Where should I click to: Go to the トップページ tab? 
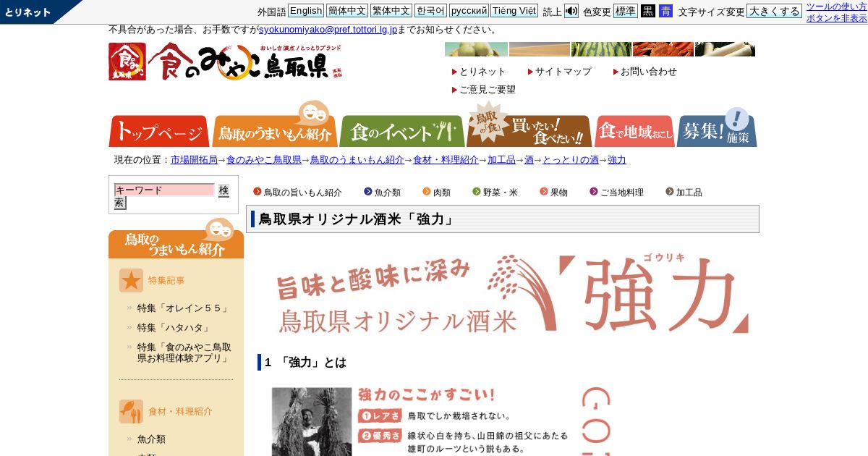(159, 132)
